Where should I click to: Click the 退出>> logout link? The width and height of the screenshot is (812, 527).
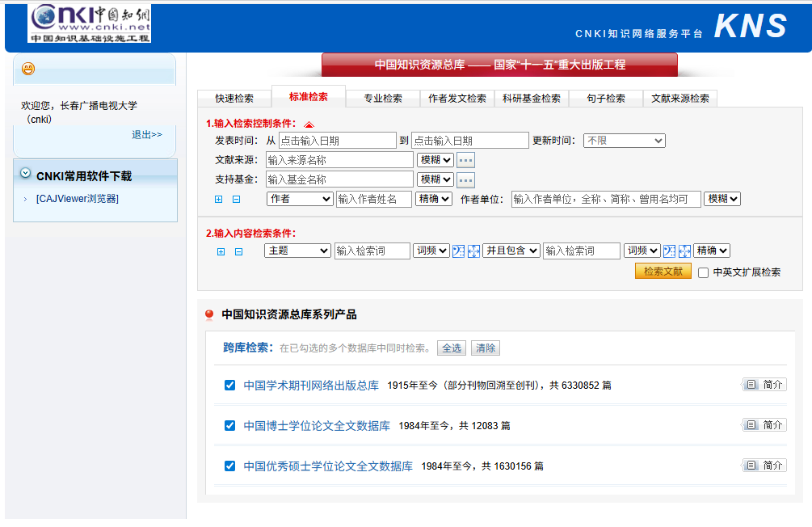[x=147, y=135]
